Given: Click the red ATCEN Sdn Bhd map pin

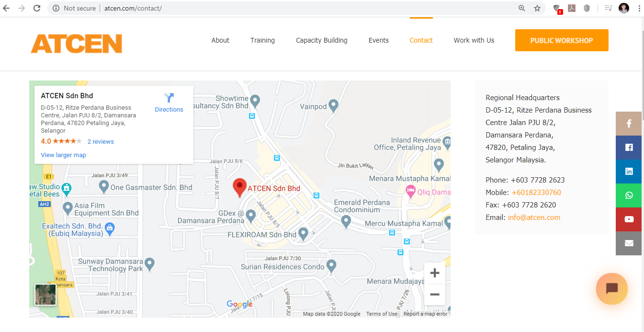Looking at the screenshot, I should [239, 187].
